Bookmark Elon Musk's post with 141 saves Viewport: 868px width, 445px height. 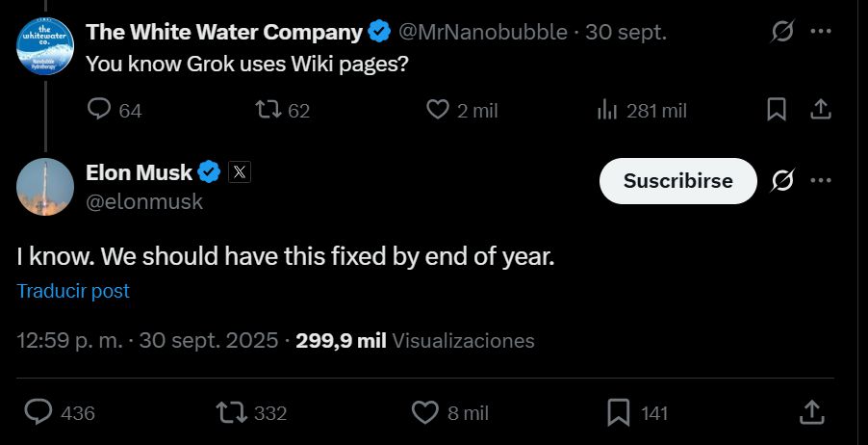tap(618, 412)
